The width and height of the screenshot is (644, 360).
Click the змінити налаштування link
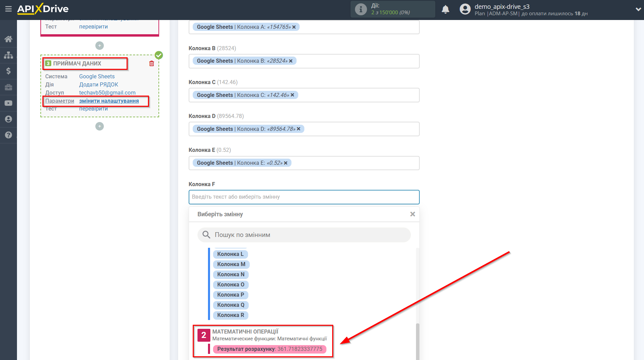click(x=109, y=101)
